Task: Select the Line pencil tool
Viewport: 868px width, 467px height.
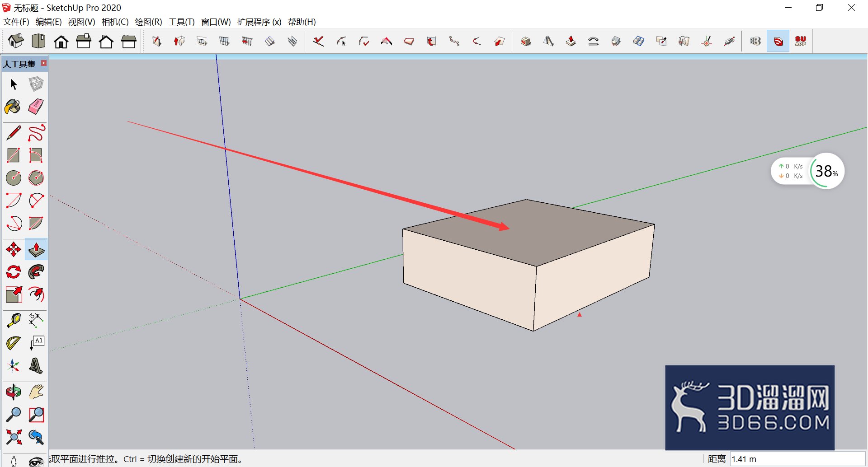Action: tap(14, 133)
